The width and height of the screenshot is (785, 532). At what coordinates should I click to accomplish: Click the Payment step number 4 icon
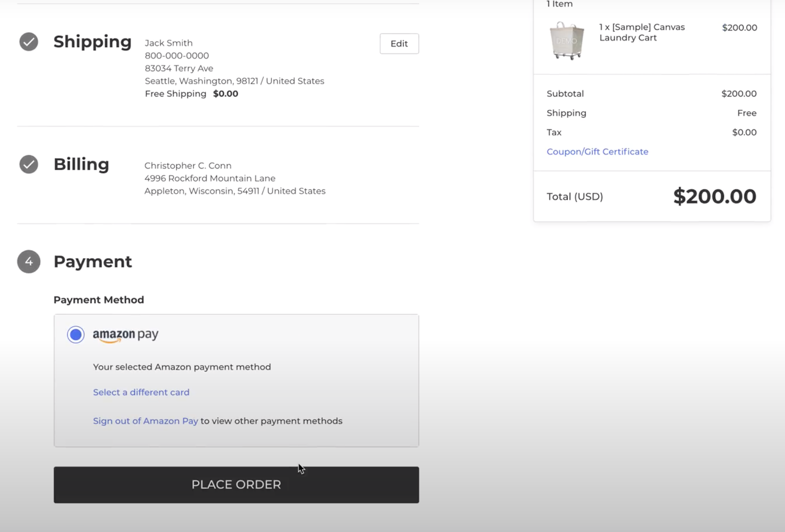tap(29, 262)
